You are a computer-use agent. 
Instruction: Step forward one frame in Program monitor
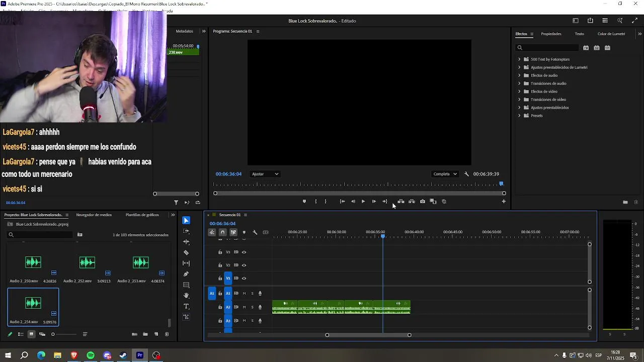374,202
